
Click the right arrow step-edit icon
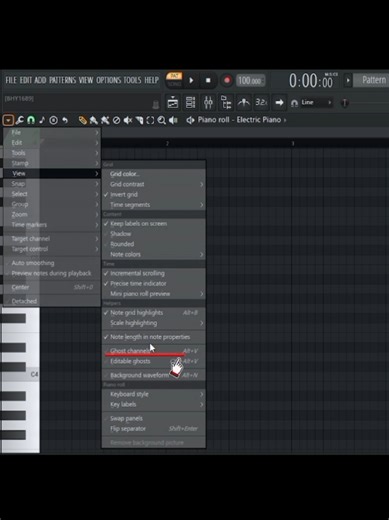[x=279, y=102]
